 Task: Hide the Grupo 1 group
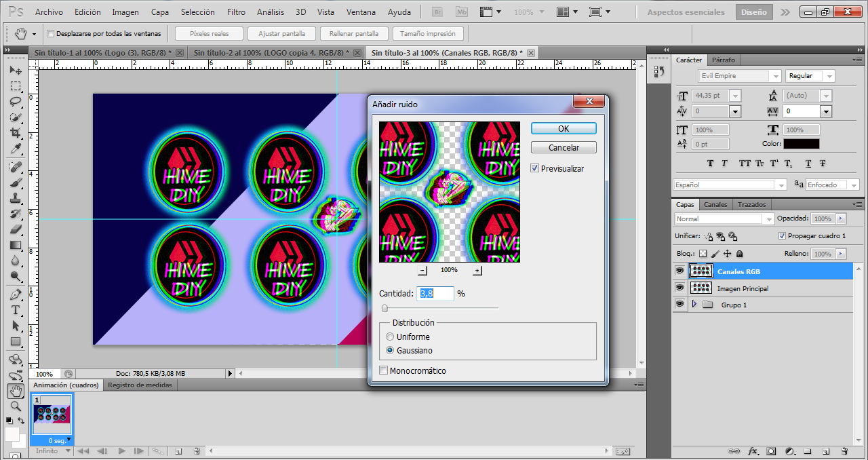pyautogui.click(x=680, y=305)
